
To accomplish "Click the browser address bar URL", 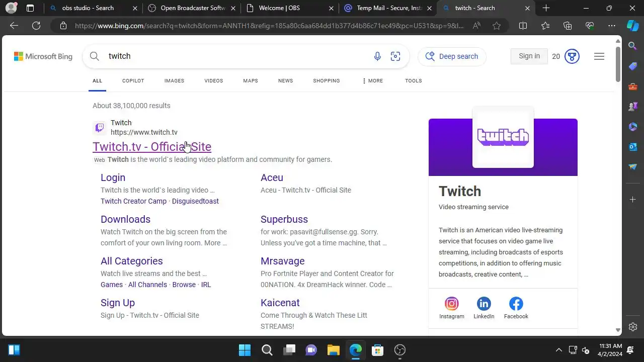I will click(269, 26).
